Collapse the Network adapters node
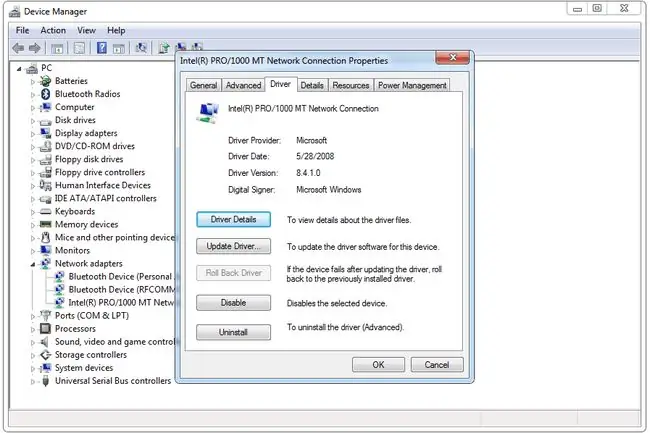The height and width of the screenshot is (433, 650). pos(33,264)
